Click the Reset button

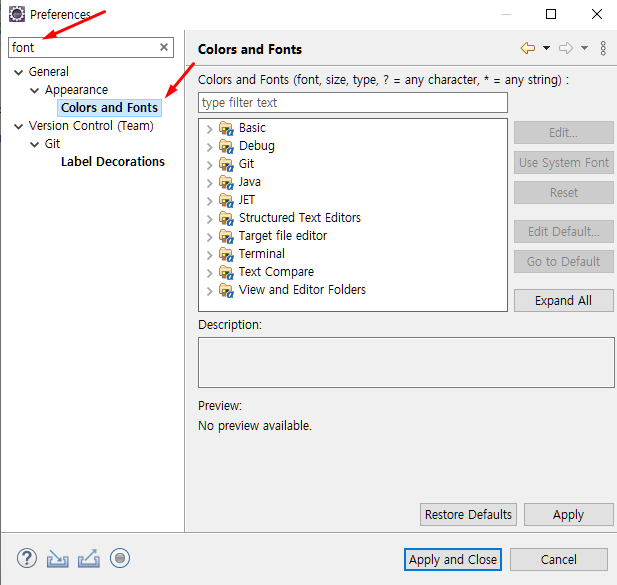click(x=563, y=192)
